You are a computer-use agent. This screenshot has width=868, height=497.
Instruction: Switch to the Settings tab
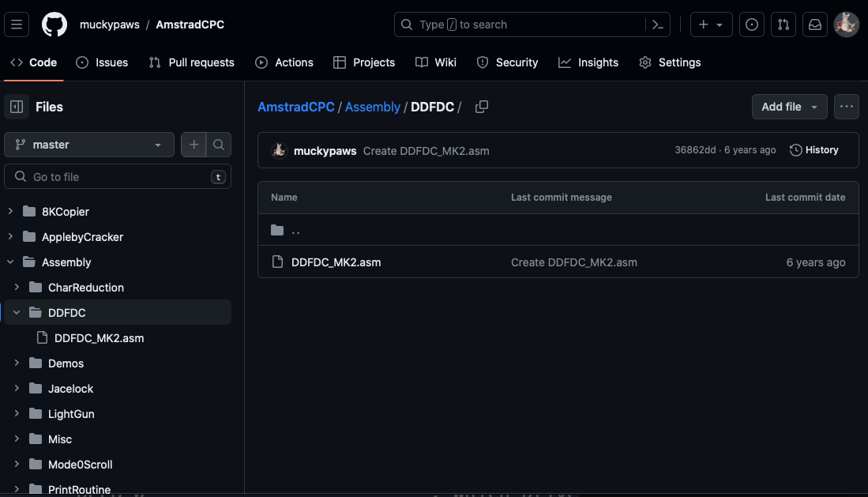pyautogui.click(x=670, y=62)
